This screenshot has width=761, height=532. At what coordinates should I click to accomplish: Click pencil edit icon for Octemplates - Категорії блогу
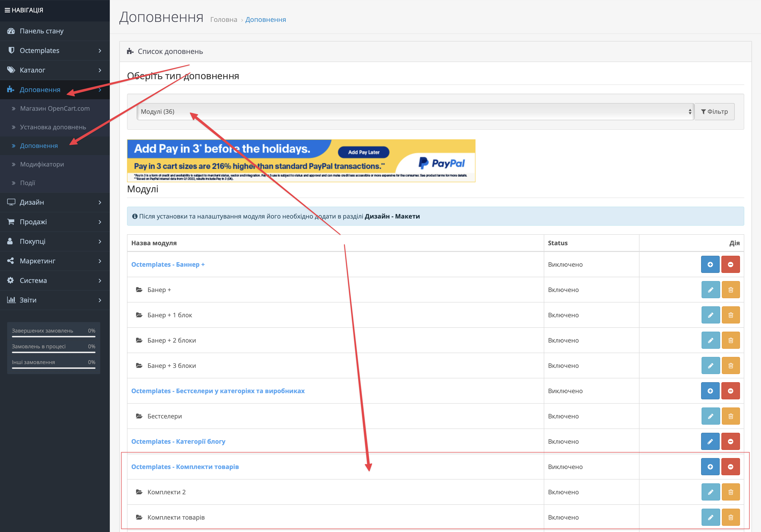pos(710,442)
